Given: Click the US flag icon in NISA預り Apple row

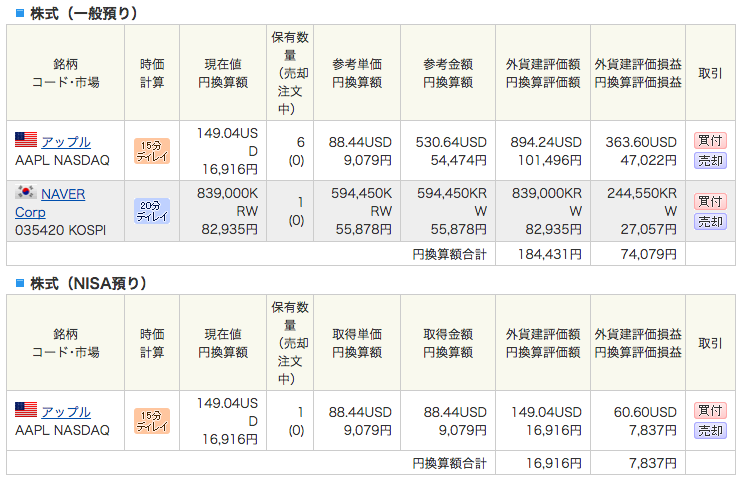Looking at the screenshot, I should point(26,410).
